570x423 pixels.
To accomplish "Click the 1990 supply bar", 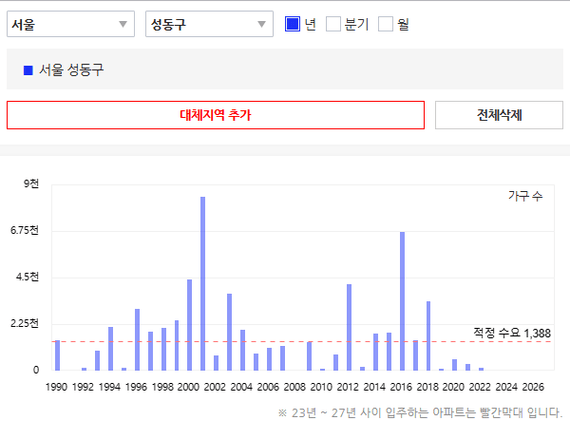I will [x=57, y=355].
